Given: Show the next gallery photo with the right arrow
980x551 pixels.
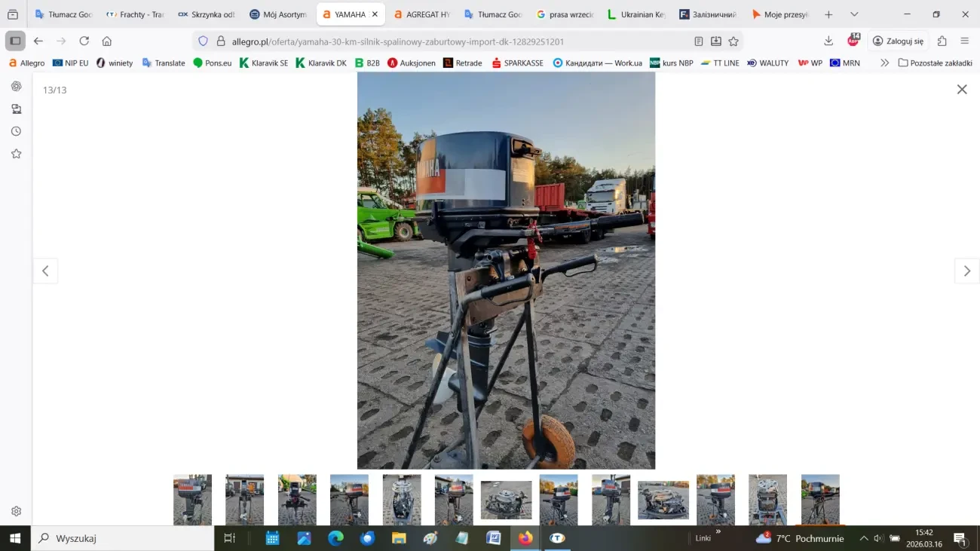Looking at the screenshot, I should tap(966, 271).
